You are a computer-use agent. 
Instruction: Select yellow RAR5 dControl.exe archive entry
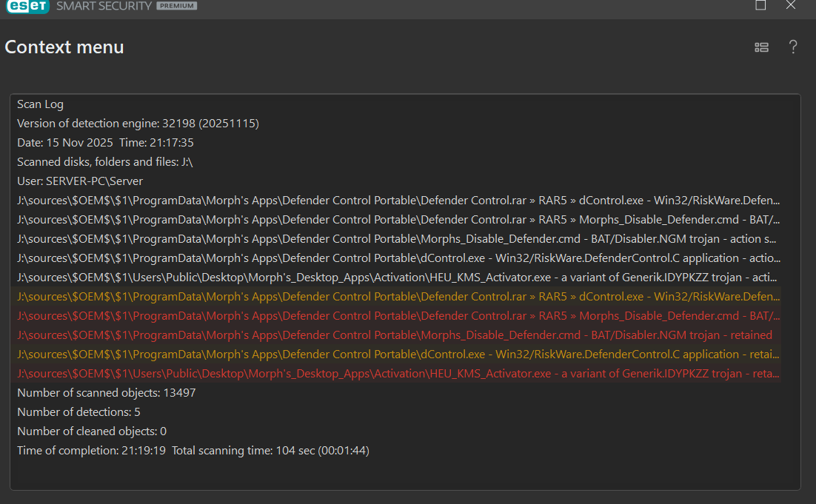click(398, 296)
